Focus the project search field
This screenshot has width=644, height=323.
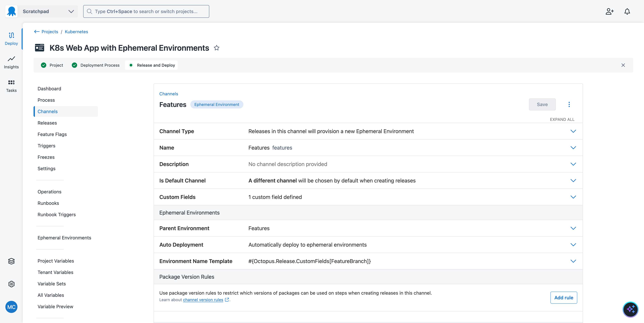point(146,12)
